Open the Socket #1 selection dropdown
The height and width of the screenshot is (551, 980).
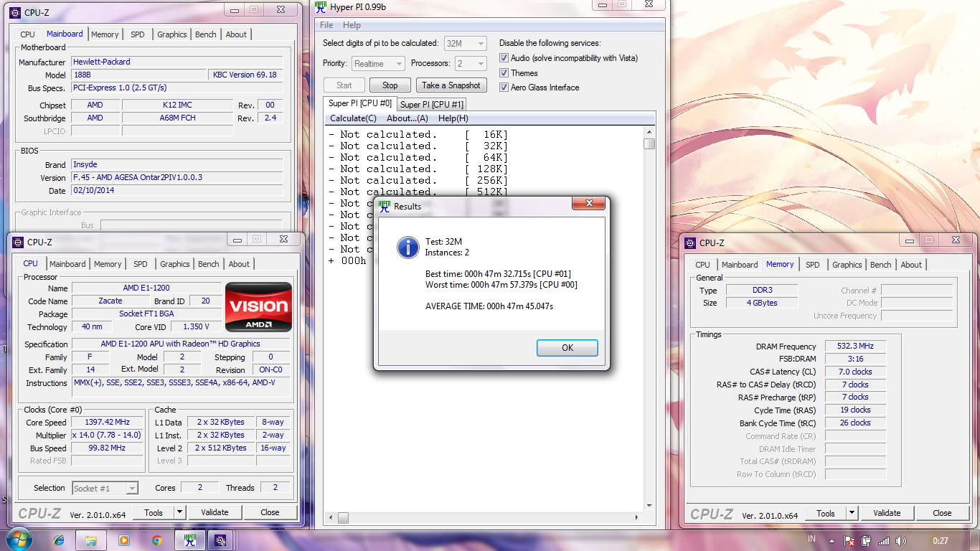(x=105, y=488)
